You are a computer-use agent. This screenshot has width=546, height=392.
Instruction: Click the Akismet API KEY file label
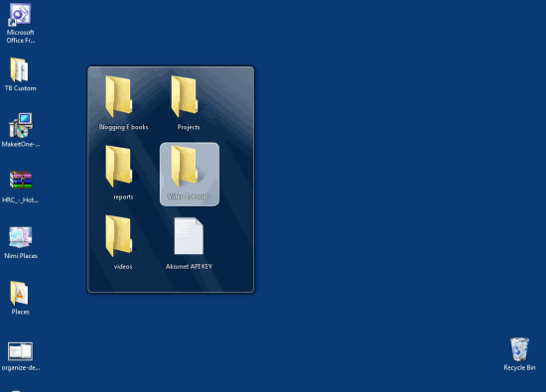(x=189, y=266)
